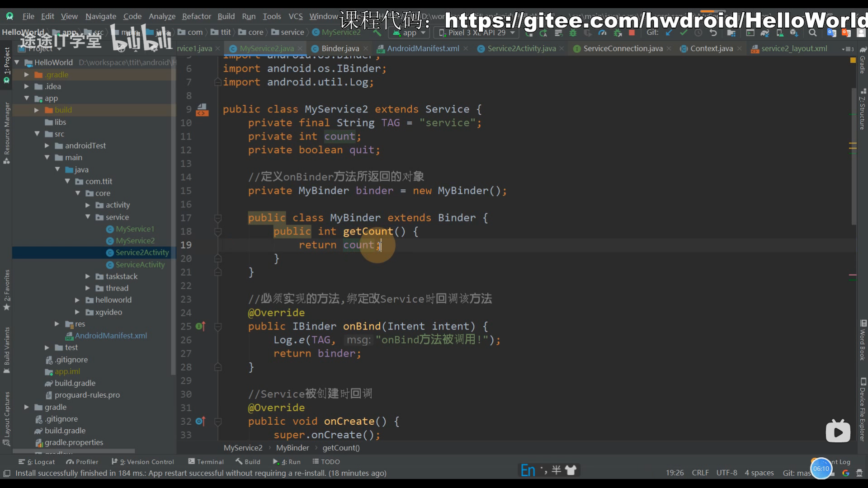Click the Git Update Project blue arrow
This screenshot has height=488, width=868.
tap(669, 33)
